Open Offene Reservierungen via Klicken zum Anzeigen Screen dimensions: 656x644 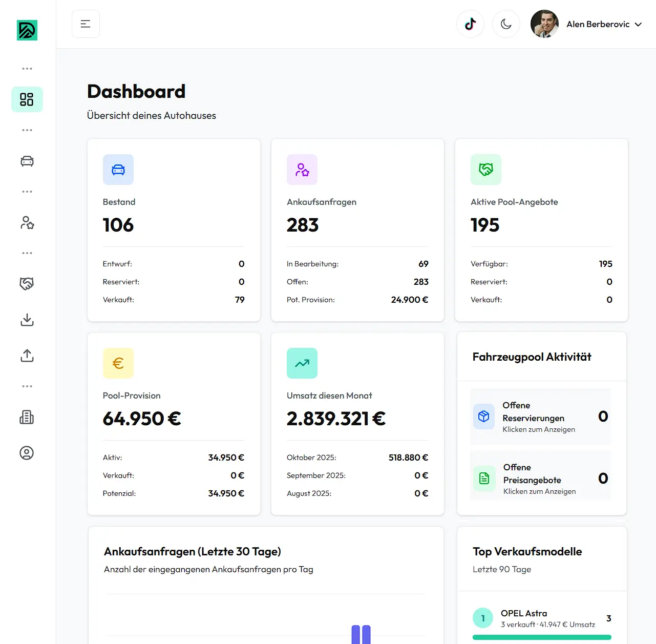point(540,417)
